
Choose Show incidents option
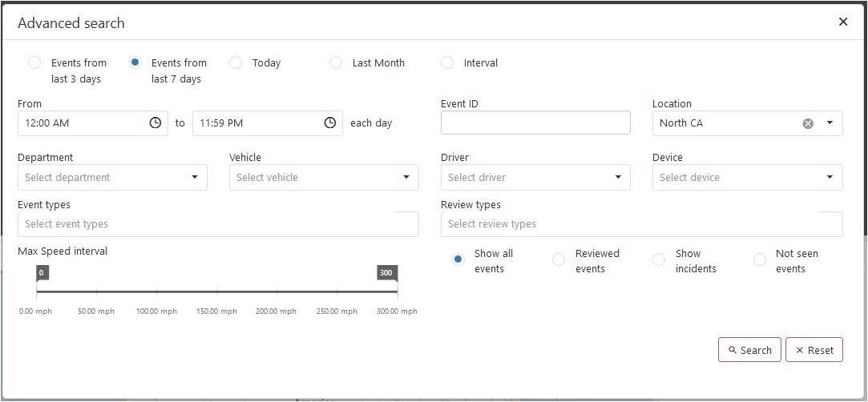pos(659,259)
